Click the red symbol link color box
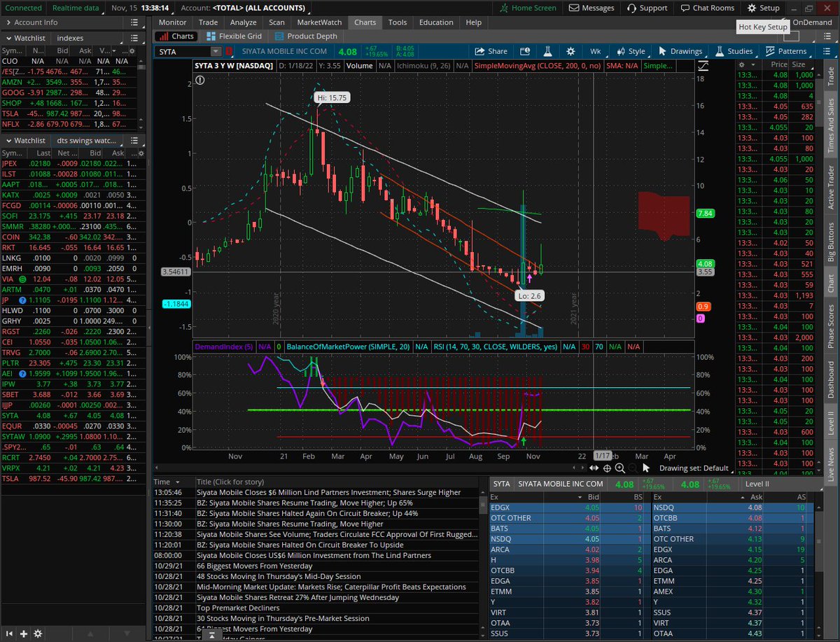This screenshot has width=840, height=642. pos(229,51)
